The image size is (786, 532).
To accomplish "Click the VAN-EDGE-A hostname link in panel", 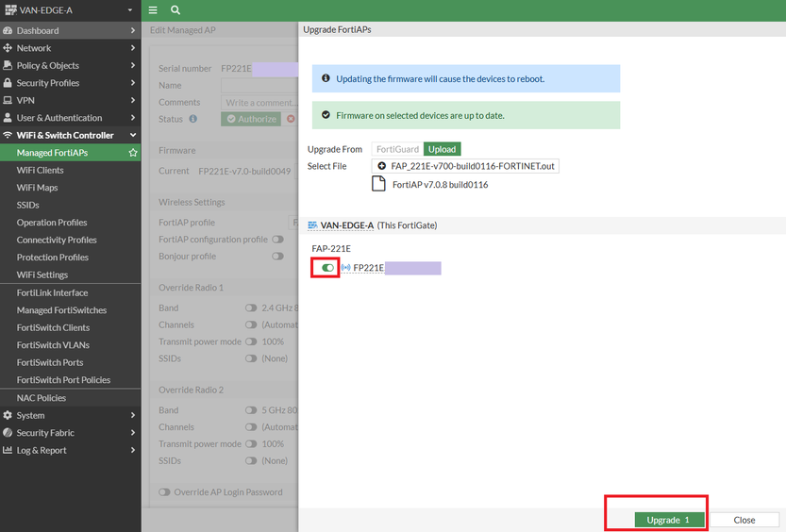I will point(347,225).
